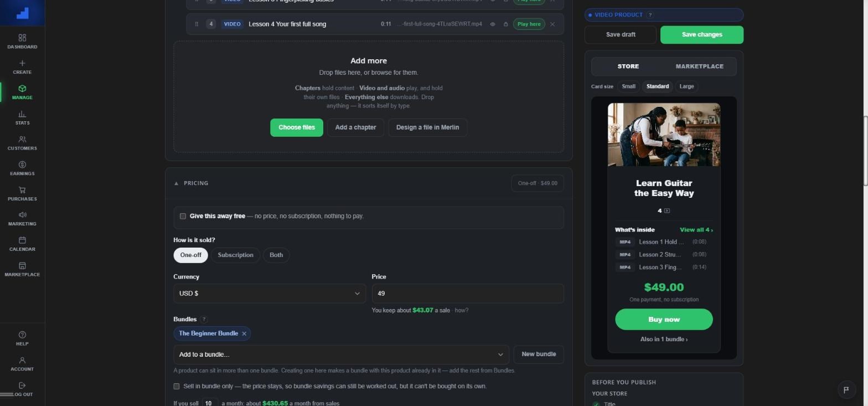The width and height of the screenshot is (868, 406).
Task: Tick the Sell in bundle only checkbox
Action: click(177, 386)
